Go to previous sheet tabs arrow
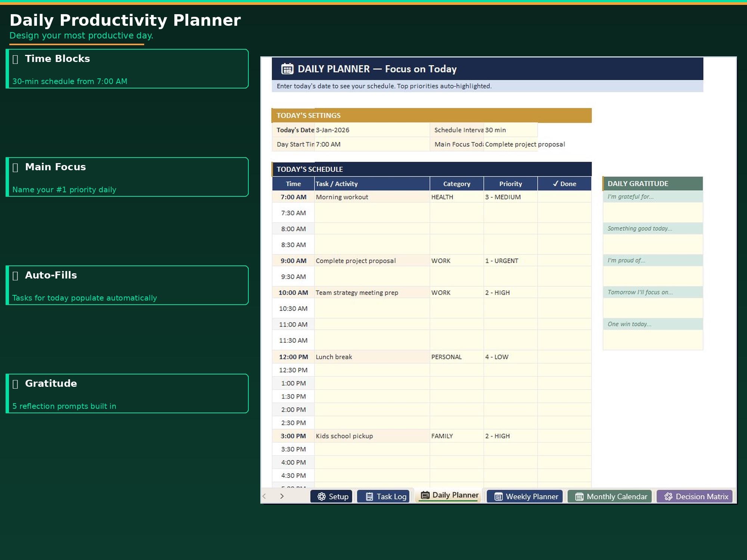Screen dimensions: 747x560 264,496
